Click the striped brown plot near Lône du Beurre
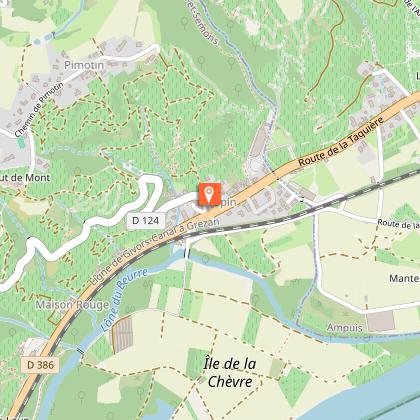The image size is (420, 420). click(122, 334)
